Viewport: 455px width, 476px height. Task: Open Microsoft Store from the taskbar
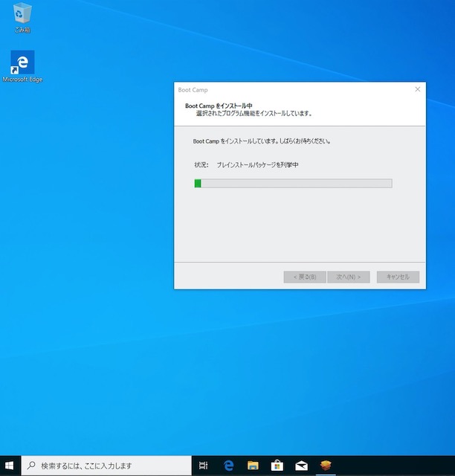pos(277,466)
